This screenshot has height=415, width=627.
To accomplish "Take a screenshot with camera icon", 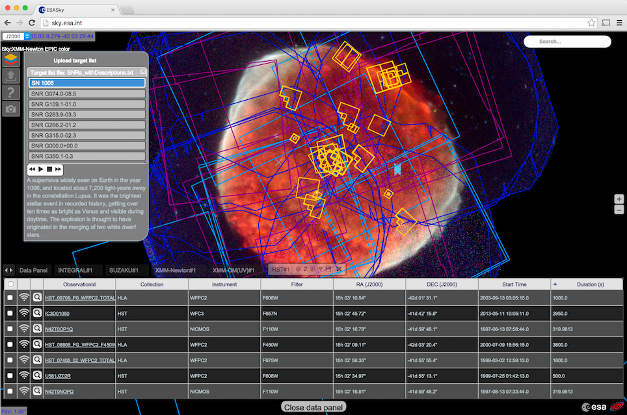I will (10, 107).
